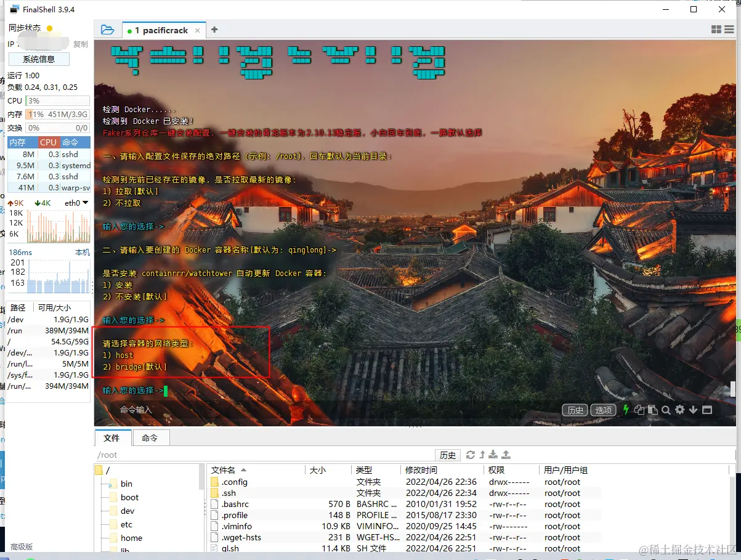Sort processes by 命令 column

click(x=75, y=142)
